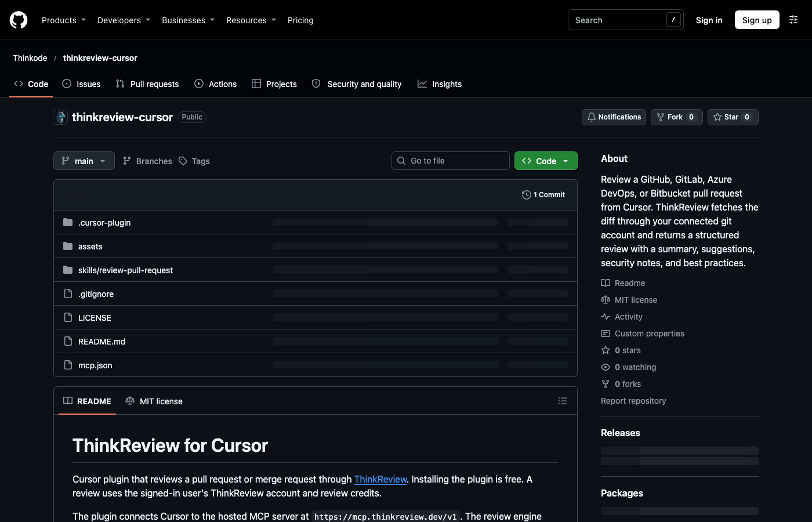Viewport: 812px width, 522px height.
Task: Open Security and quality tab
Action: click(357, 84)
